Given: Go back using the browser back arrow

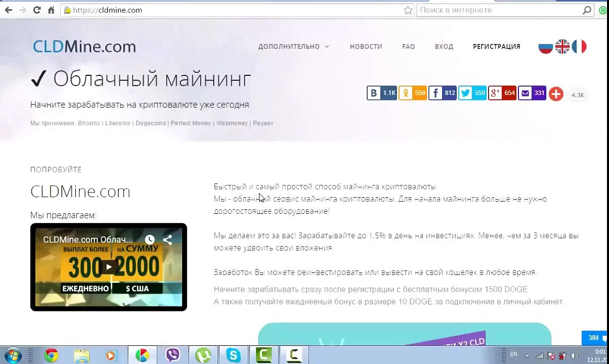Looking at the screenshot, I should (x=8, y=10).
